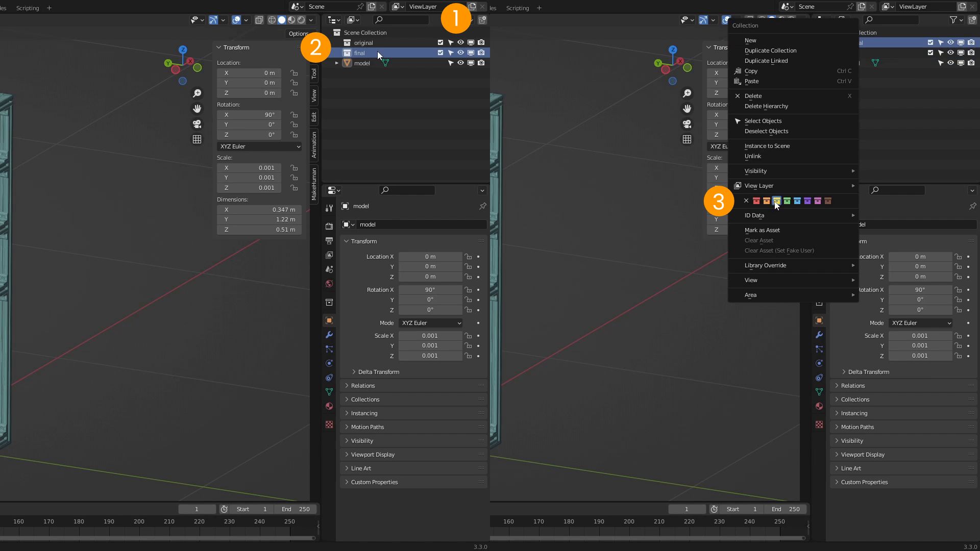Viewport: 980px width, 551px height.
Task: Open the Render properties tab
Action: point(329,227)
